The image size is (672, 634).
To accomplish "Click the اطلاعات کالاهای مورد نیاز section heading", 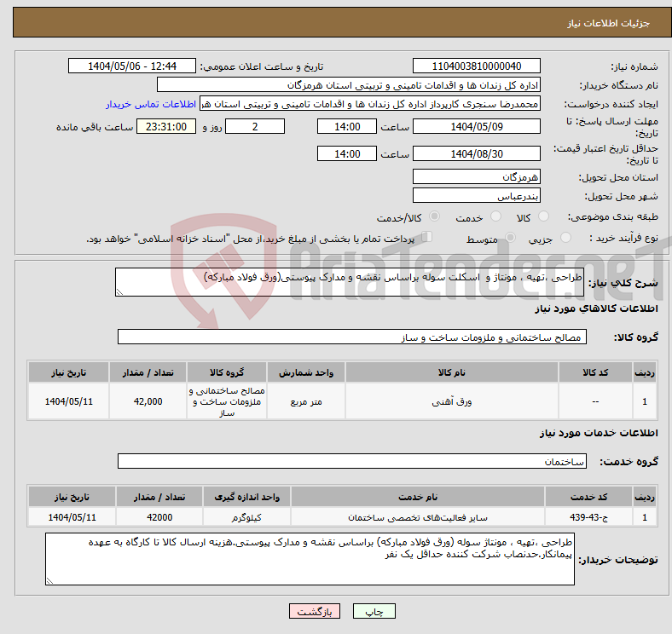I will [596, 308].
